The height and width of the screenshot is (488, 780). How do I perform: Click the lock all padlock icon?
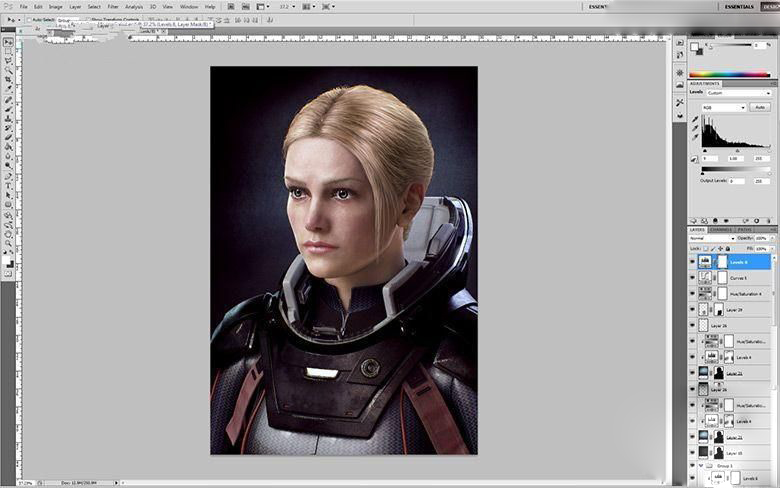pos(728,248)
